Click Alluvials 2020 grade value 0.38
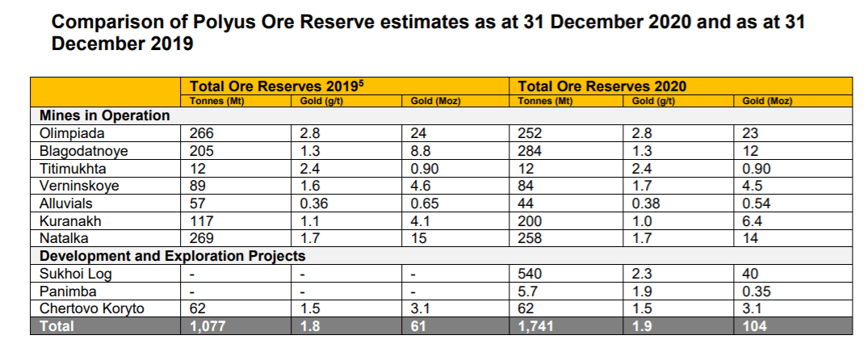This screenshot has width=868, height=348. click(x=646, y=203)
